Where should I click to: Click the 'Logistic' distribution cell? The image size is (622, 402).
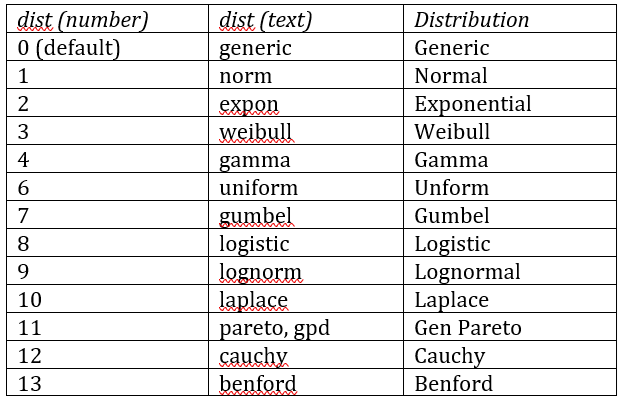tap(510, 243)
